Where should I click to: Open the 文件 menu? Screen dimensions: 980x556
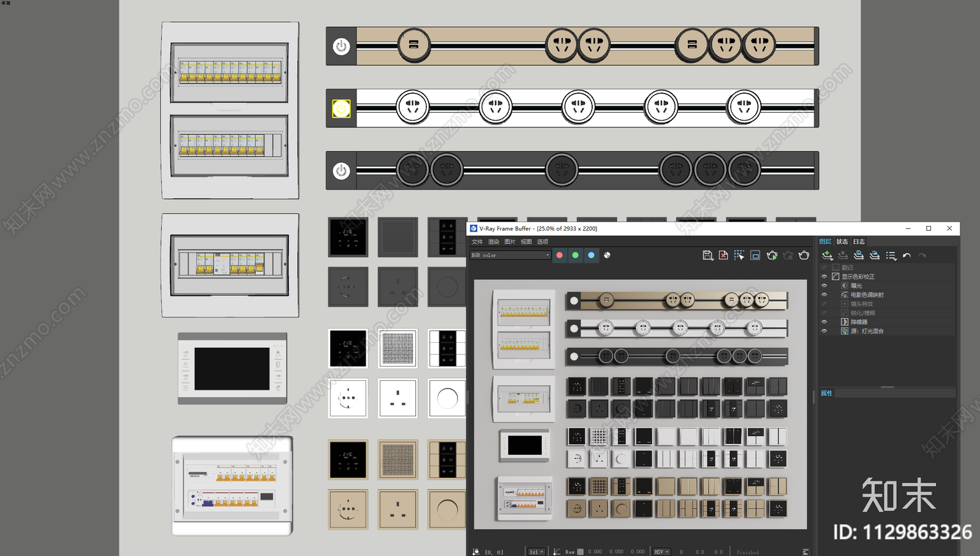(477, 242)
